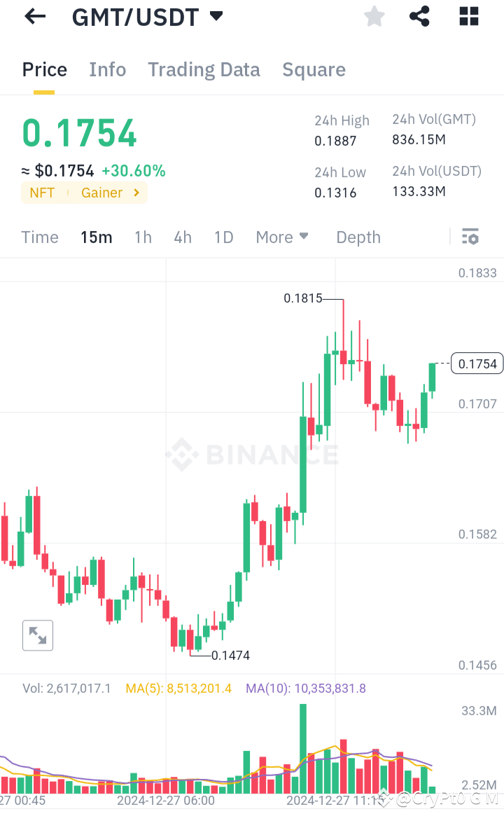Open the Info tab
Image resolution: width=504 pixels, height=814 pixels.
pos(107,69)
